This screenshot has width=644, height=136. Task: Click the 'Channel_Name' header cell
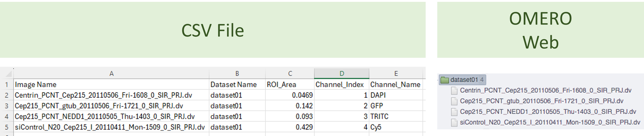click(x=396, y=85)
